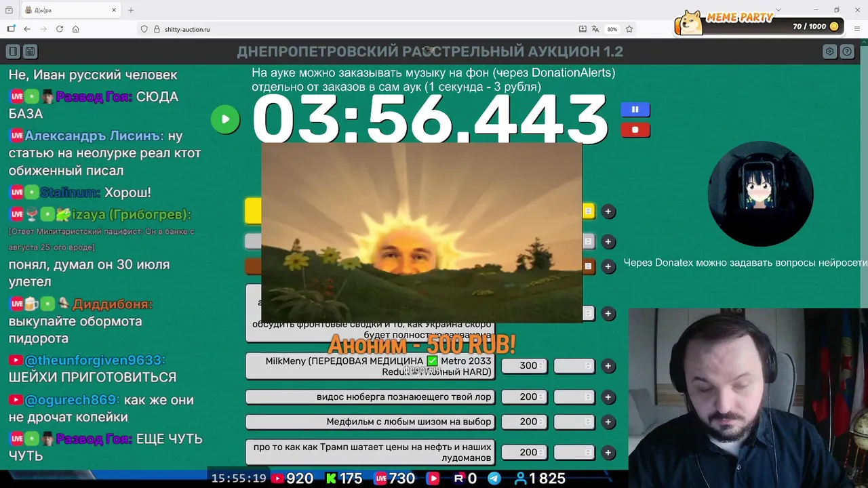Click plus on the 'видос нюберга' lot
The image size is (868, 488).
[x=608, y=397]
